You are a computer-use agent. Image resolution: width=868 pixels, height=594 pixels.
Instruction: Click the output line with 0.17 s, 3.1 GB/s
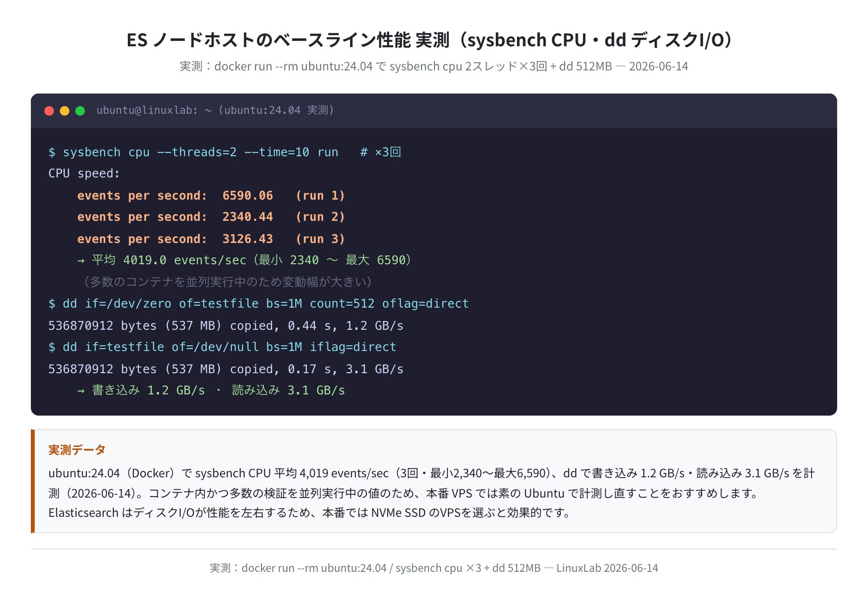point(226,369)
